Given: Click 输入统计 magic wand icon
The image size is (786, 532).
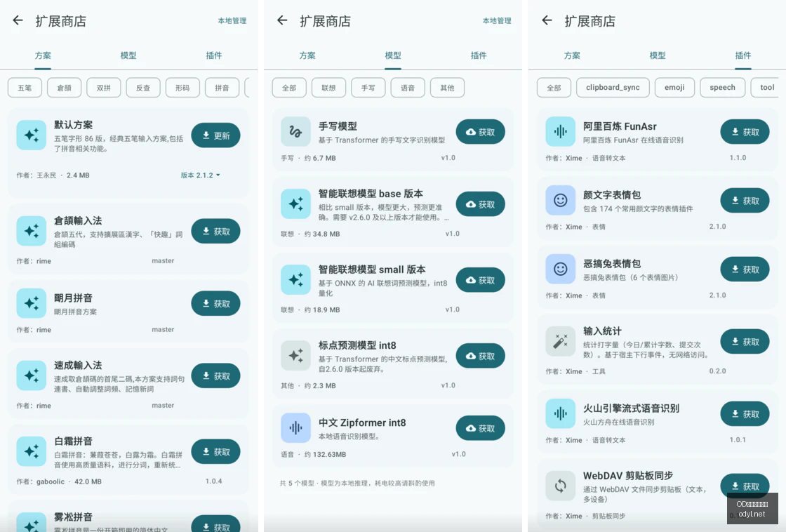Looking at the screenshot, I should tap(561, 342).
